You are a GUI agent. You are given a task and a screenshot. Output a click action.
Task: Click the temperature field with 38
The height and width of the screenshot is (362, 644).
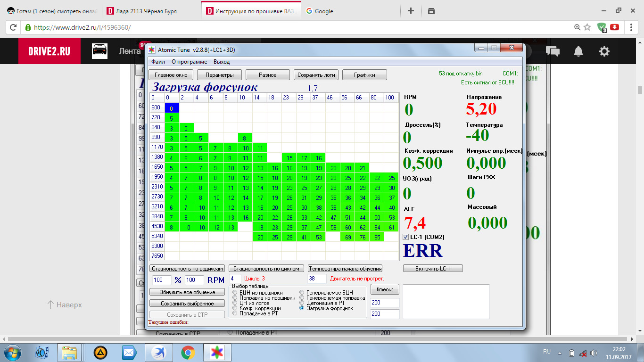point(317,279)
